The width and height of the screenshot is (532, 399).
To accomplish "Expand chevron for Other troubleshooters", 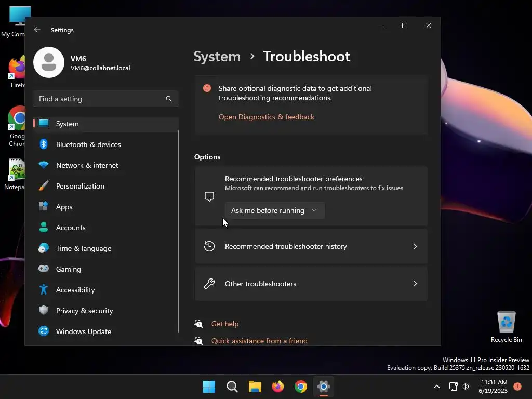I will pos(415,284).
